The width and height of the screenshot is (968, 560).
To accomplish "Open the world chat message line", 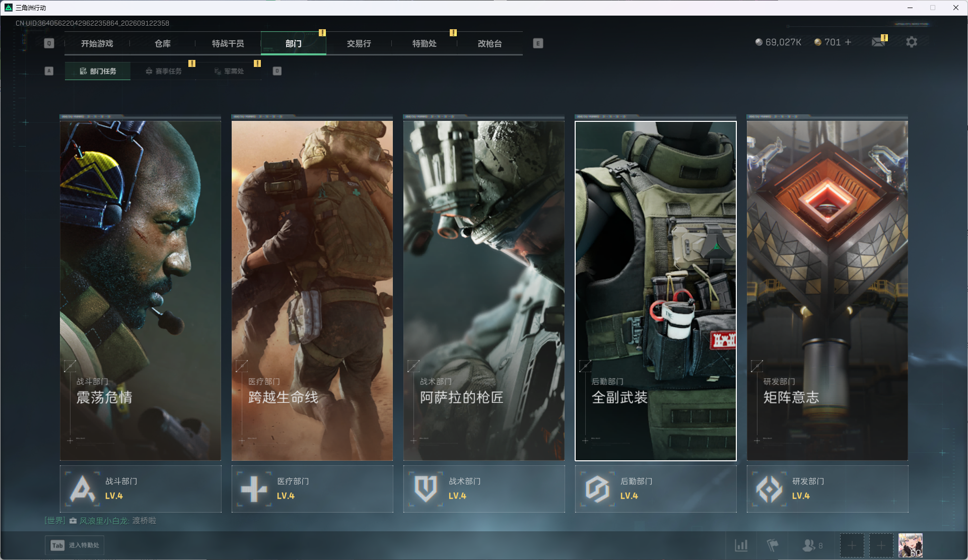I will (100, 521).
